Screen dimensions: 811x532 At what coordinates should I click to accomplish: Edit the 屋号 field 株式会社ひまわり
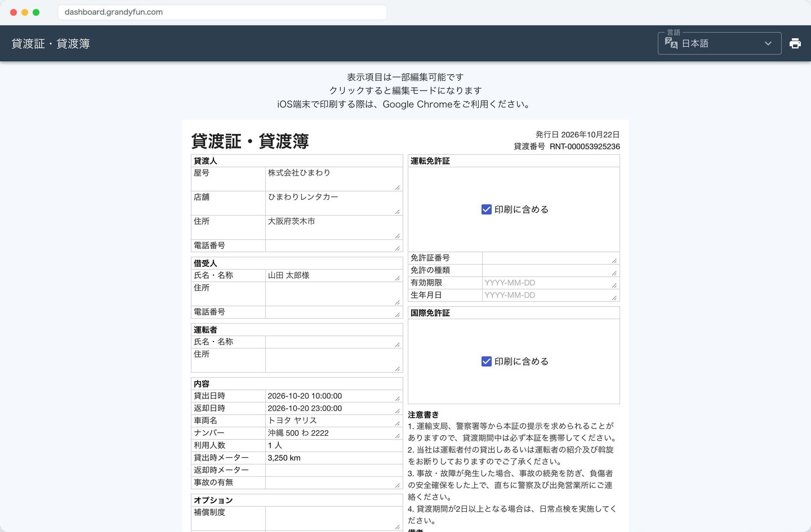click(x=333, y=179)
